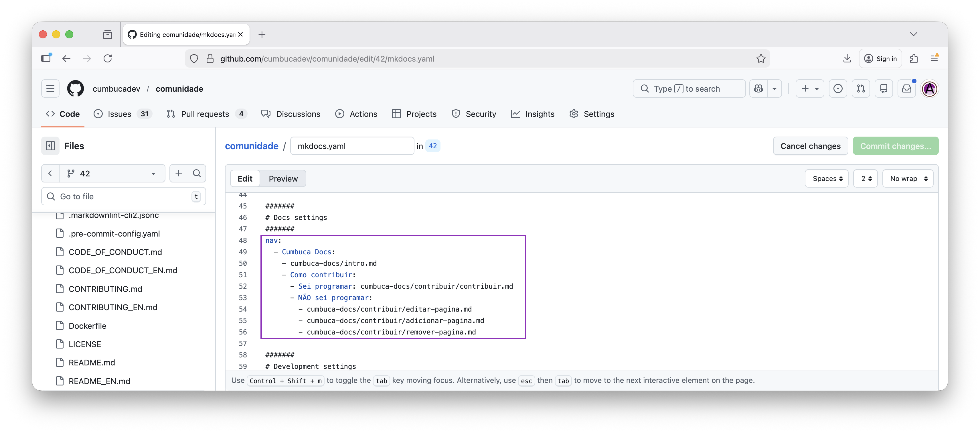The image size is (980, 433).
Task: Open a new browser tab
Action: pos(262,35)
